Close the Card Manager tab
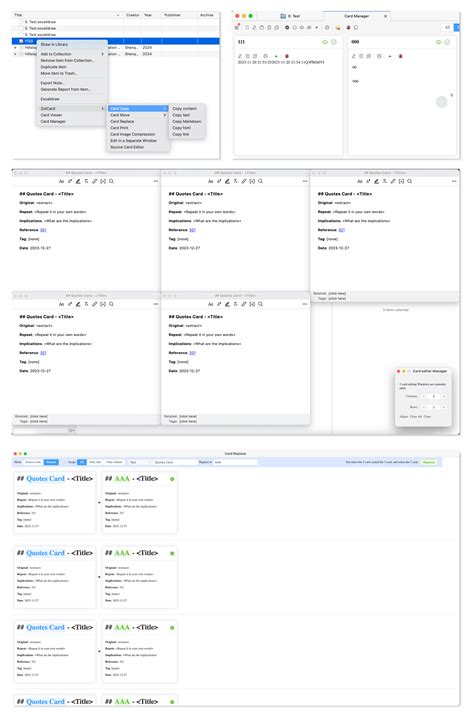The width and height of the screenshot is (474, 714). click(x=385, y=16)
